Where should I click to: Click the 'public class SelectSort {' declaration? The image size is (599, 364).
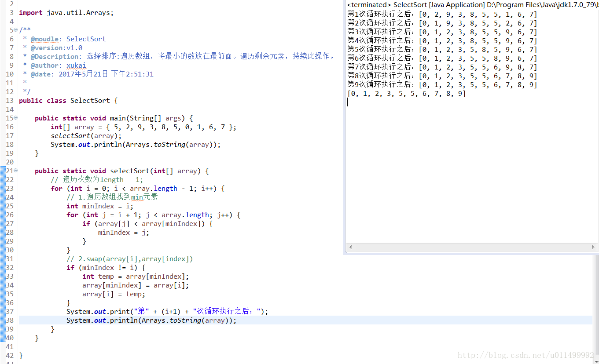click(68, 101)
